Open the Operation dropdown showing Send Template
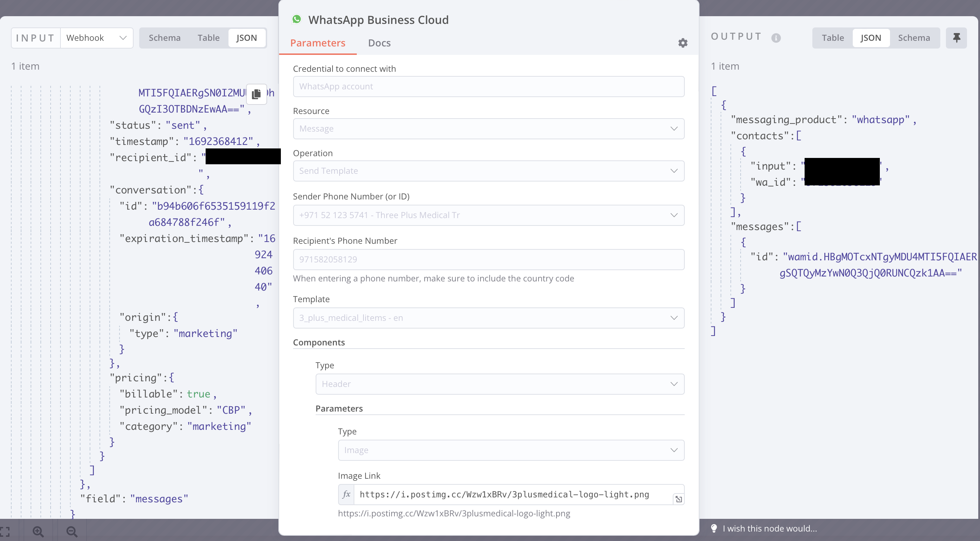 [489, 171]
